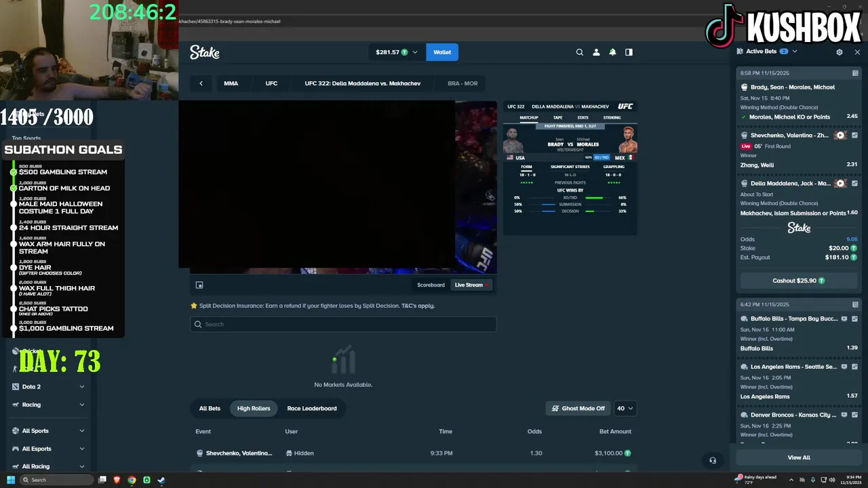This screenshot has height=488, width=868.
Task: Select the All Bets tab
Action: [210, 408]
